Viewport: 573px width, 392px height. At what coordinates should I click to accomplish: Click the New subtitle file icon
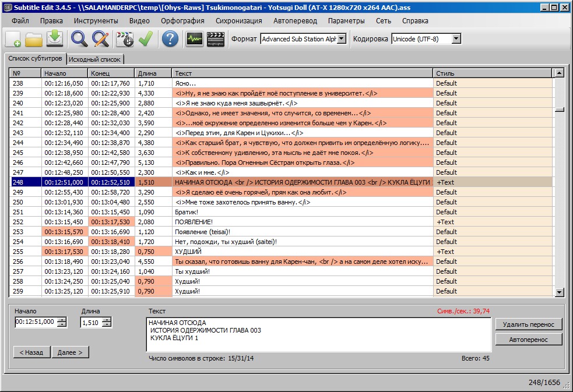13,39
